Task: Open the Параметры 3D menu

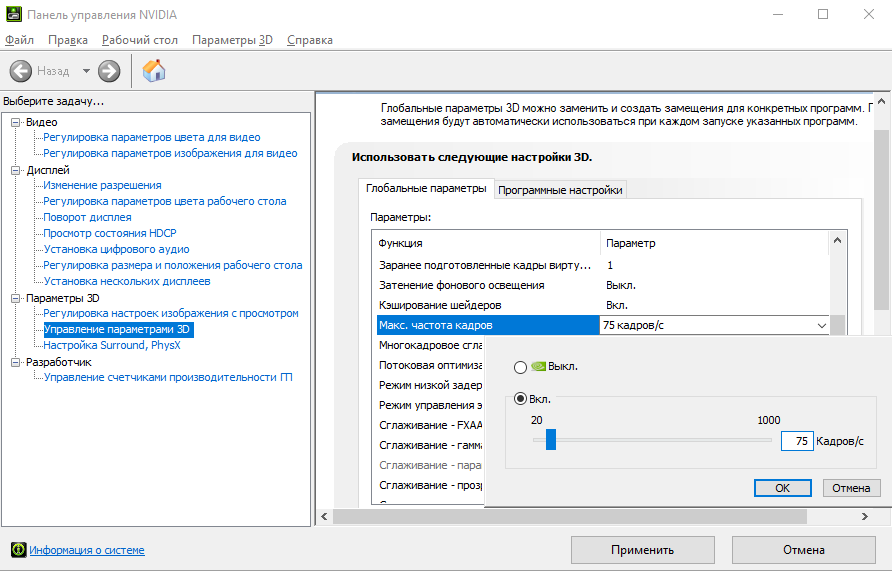Action: tap(232, 40)
